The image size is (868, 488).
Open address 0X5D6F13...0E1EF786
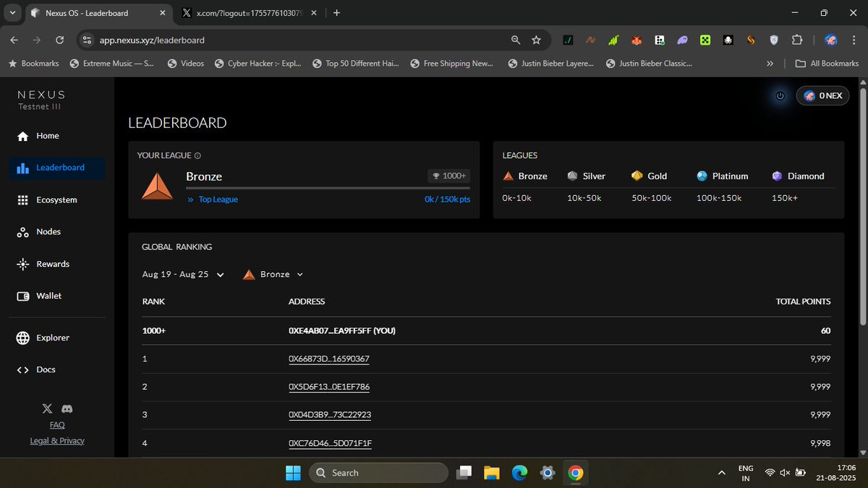[x=329, y=387]
